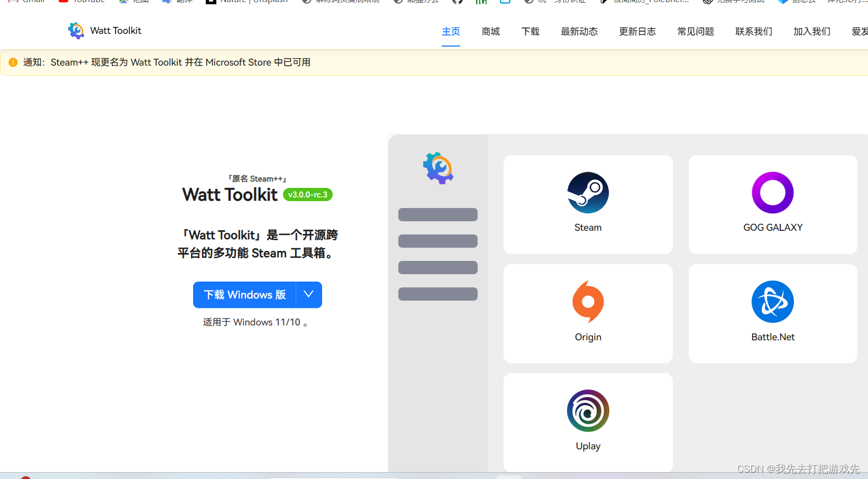Open the 下载 navigation item

[x=531, y=32]
